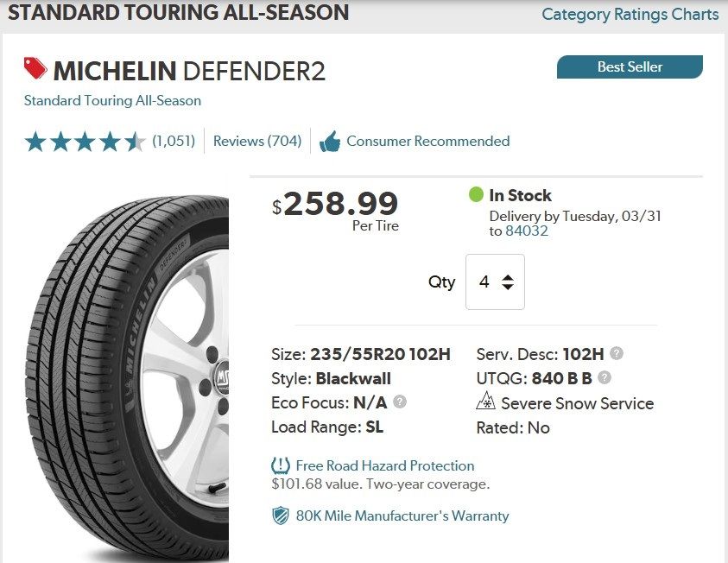
Task: Click the Consumer Recommended link text
Action: (x=427, y=141)
